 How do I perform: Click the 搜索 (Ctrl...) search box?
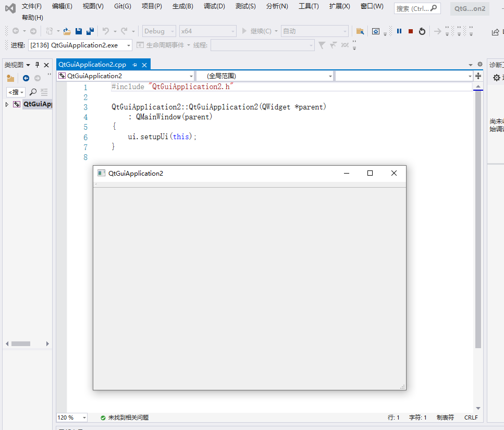(x=417, y=9)
